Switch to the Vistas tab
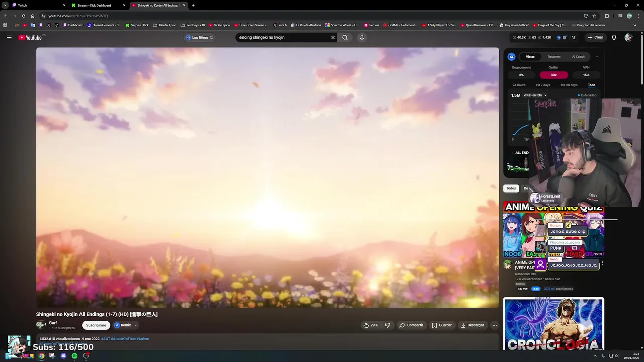The image size is (644, 362). point(530,57)
